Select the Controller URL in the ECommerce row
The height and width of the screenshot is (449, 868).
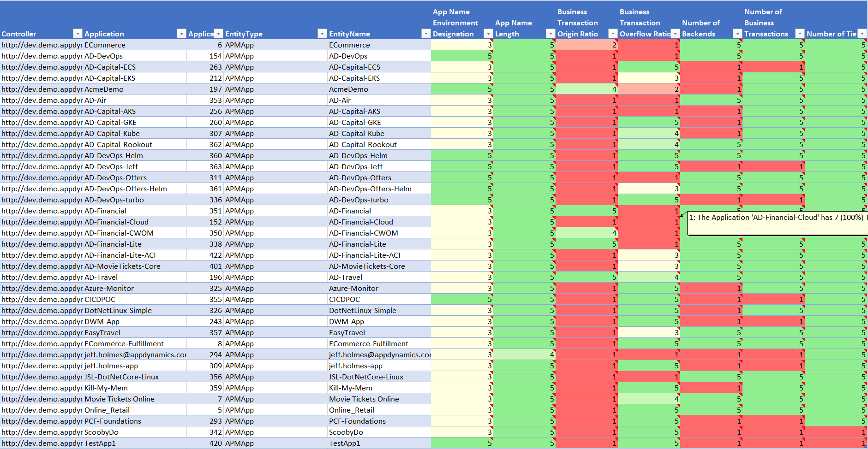[x=42, y=45]
